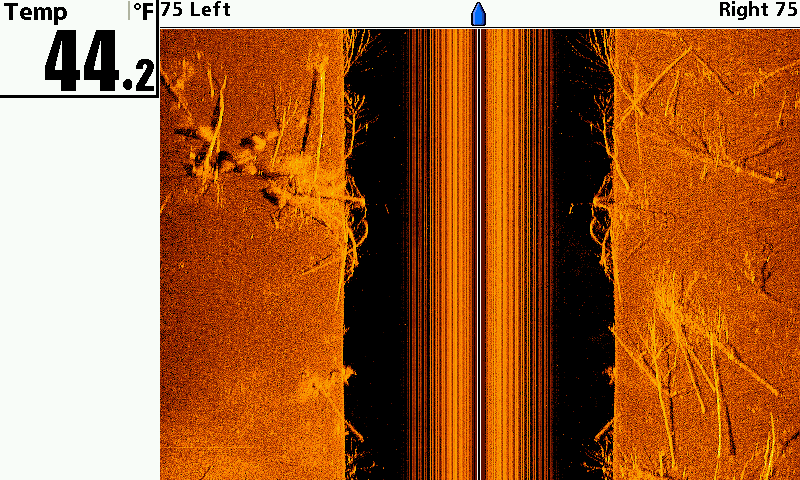Click the "Right 75" range label
The image size is (800, 480).
(758, 10)
